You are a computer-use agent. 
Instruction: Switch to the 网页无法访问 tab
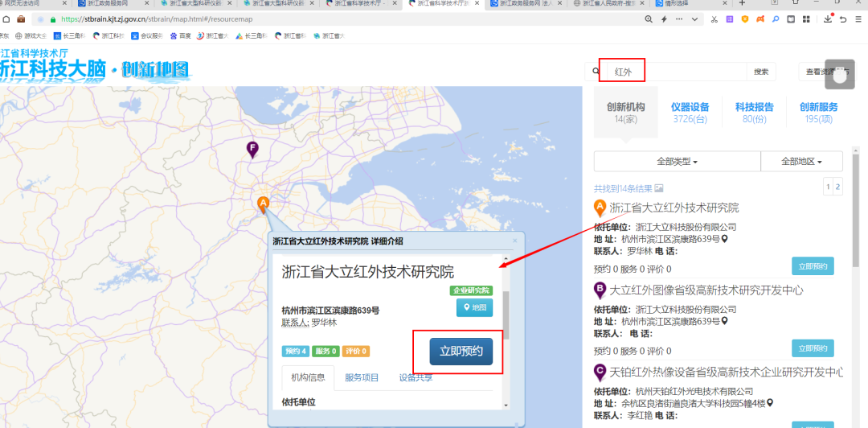(31, 2)
